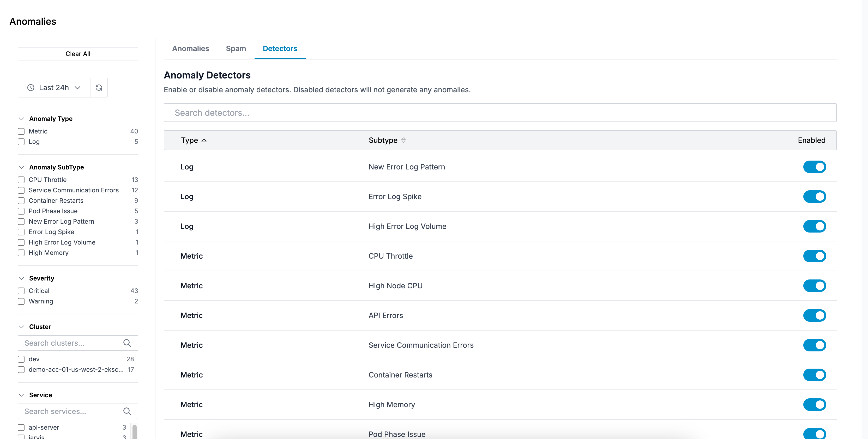The image size is (868, 439).
Task: Switch to the Anomalies tab
Action: 190,48
